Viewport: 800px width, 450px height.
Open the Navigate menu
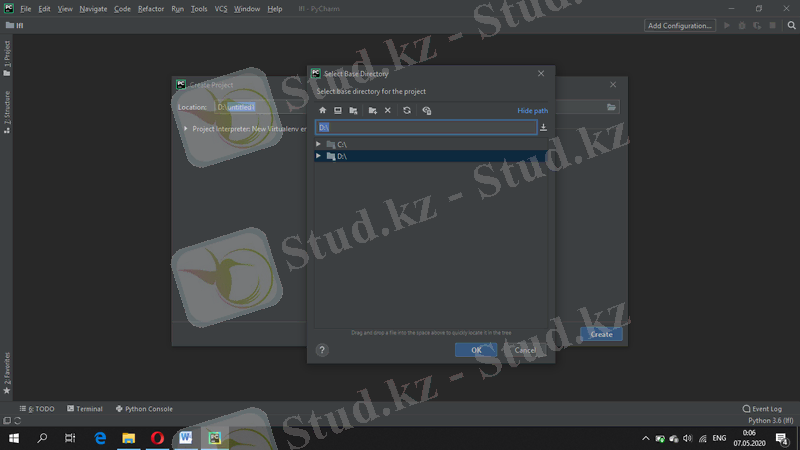click(x=93, y=9)
